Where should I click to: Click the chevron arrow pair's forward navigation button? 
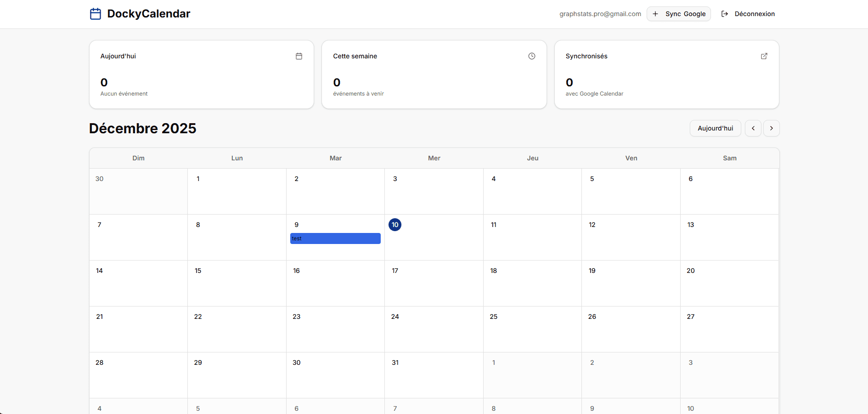click(x=771, y=128)
